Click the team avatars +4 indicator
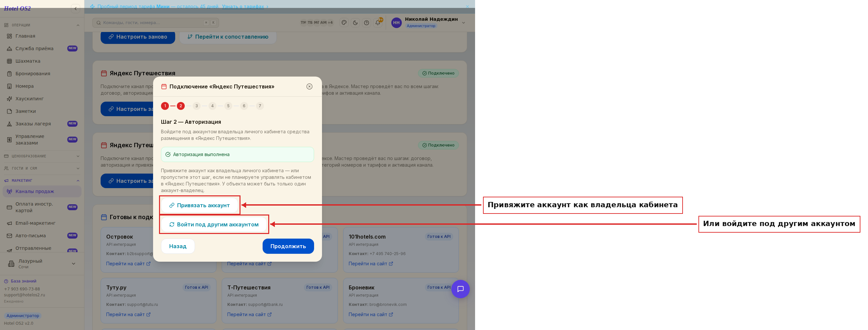The height and width of the screenshot is (330, 868). 330,22
